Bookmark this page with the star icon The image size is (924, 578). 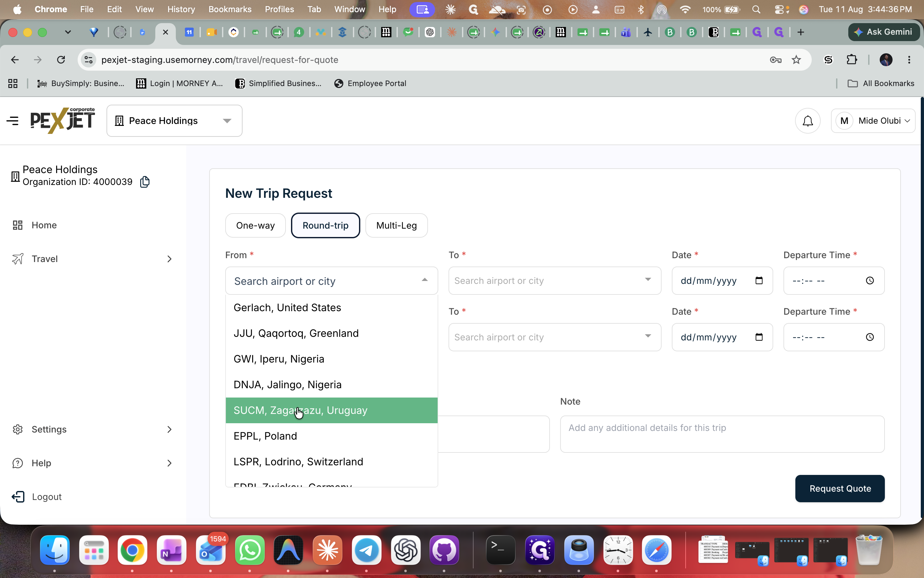tap(796, 60)
